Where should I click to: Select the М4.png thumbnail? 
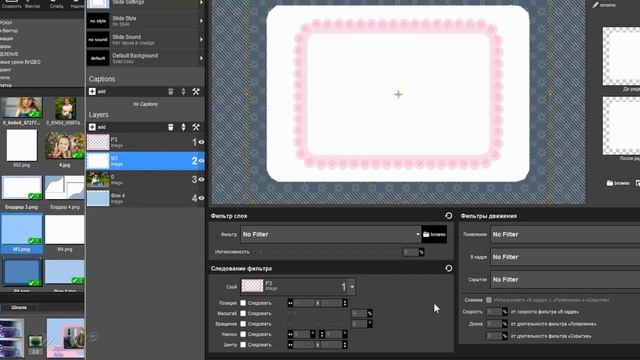point(64,230)
